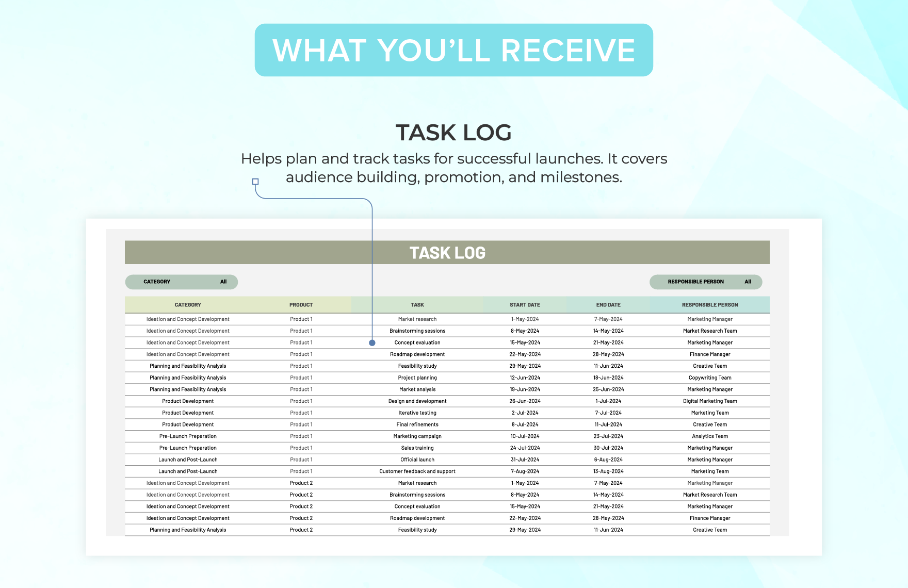Click the 'WHAT YOU'LL RECEIVE' banner

pos(454,50)
